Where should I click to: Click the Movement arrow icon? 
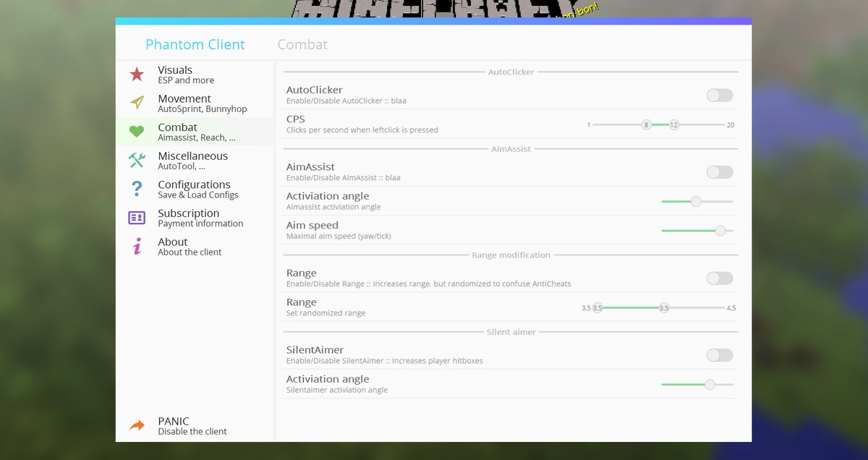[x=137, y=103]
